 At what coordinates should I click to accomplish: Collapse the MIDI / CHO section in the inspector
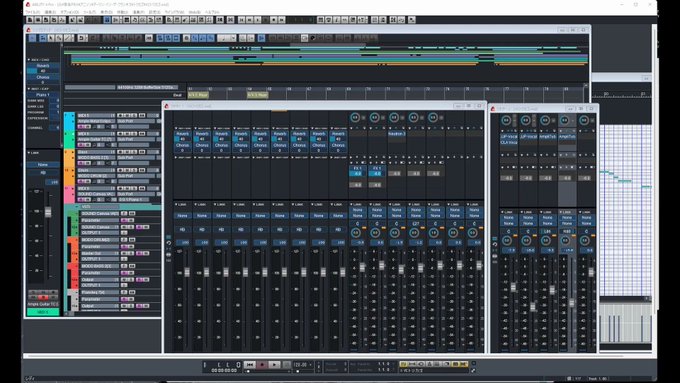click(x=29, y=60)
